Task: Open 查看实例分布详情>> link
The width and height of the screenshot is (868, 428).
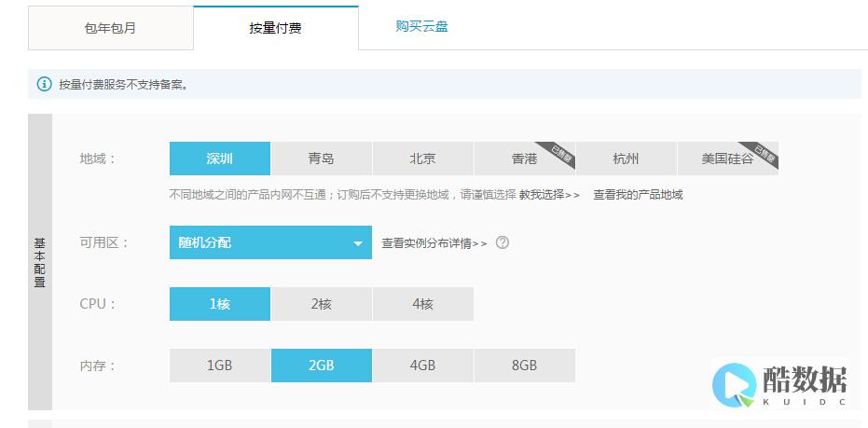Action: coord(434,243)
